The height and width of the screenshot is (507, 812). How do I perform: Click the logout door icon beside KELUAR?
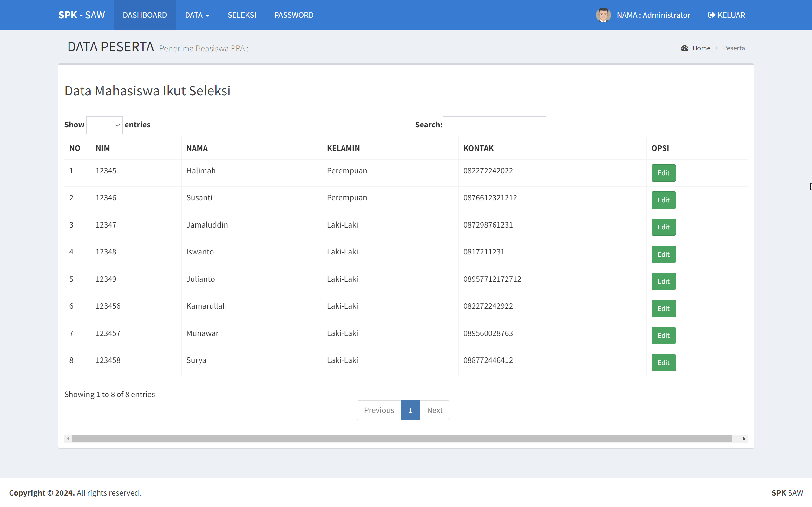pyautogui.click(x=711, y=15)
